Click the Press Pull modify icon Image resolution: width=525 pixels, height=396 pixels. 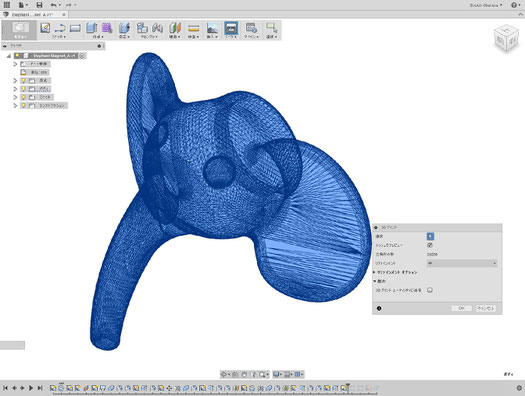(x=124, y=28)
